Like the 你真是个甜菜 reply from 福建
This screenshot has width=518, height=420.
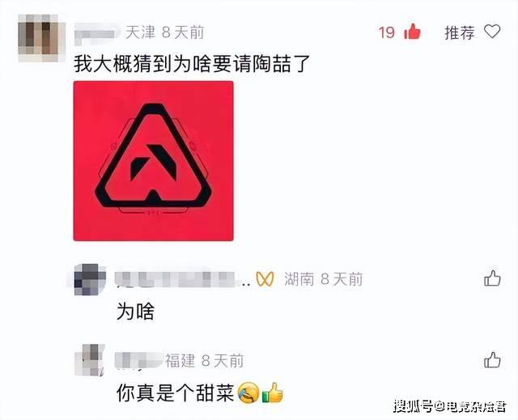[492, 360]
